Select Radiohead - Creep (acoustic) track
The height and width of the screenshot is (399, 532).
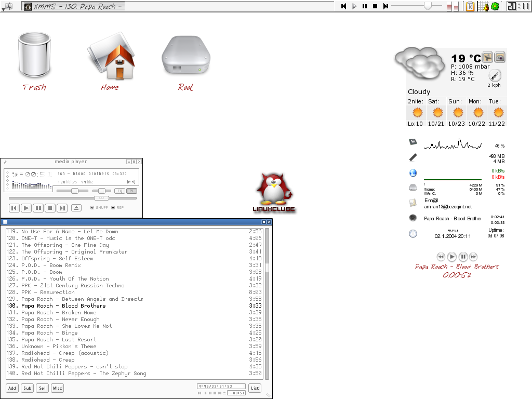pyautogui.click(x=134, y=353)
